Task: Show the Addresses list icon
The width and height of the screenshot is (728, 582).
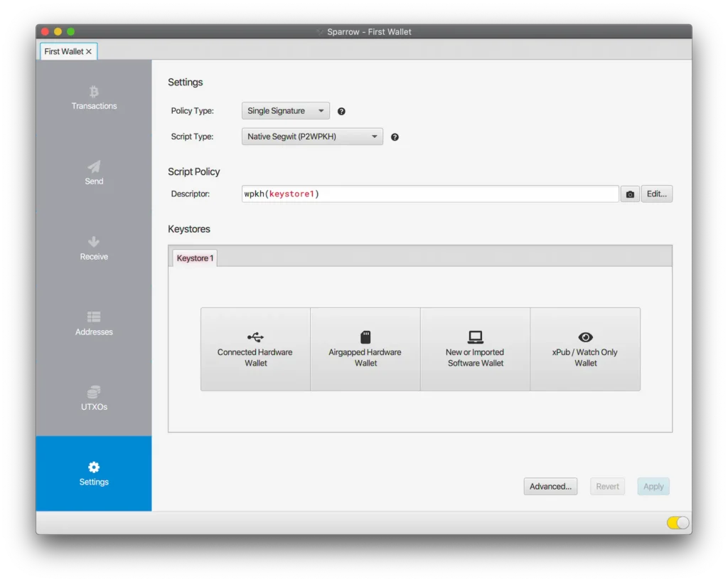Action: coord(94,317)
